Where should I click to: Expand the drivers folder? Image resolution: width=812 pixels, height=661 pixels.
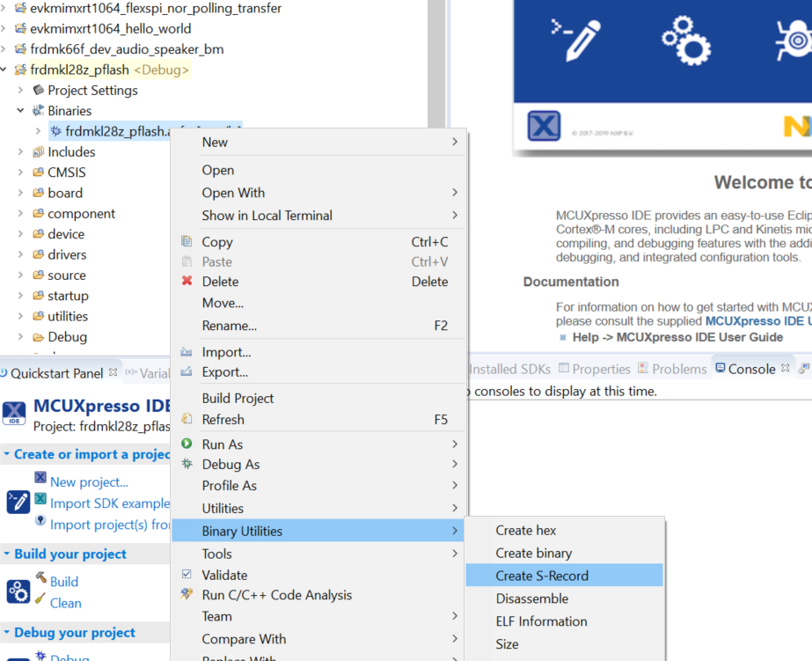tap(21, 254)
